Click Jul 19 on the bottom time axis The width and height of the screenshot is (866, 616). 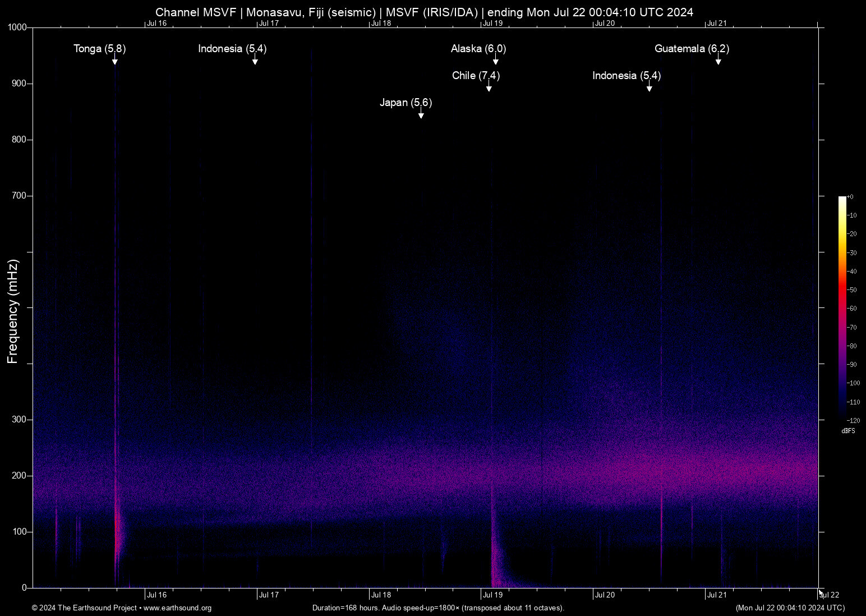pyautogui.click(x=493, y=595)
